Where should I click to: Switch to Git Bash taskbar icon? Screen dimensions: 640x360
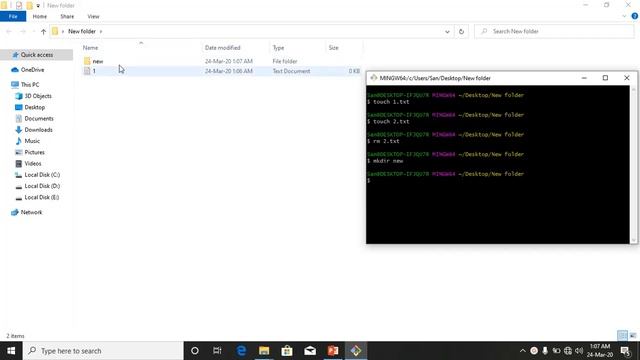pyautogui.click(x=356, y=351)
